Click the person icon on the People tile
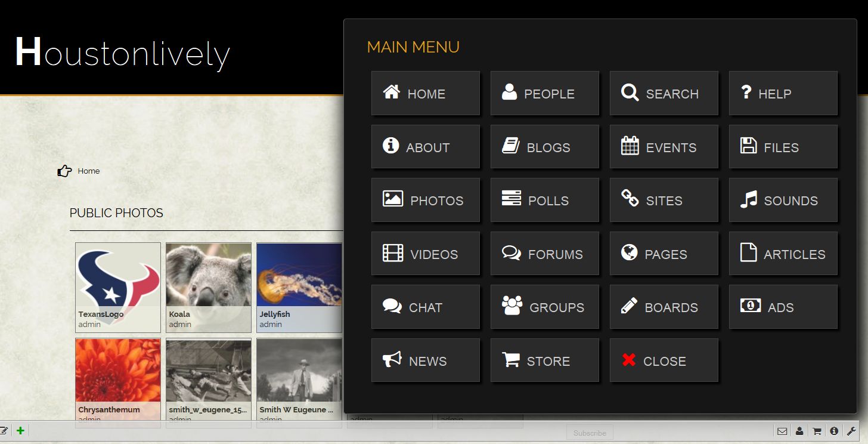The width and height of the screenshot is (868, 444). click(509, 92)
